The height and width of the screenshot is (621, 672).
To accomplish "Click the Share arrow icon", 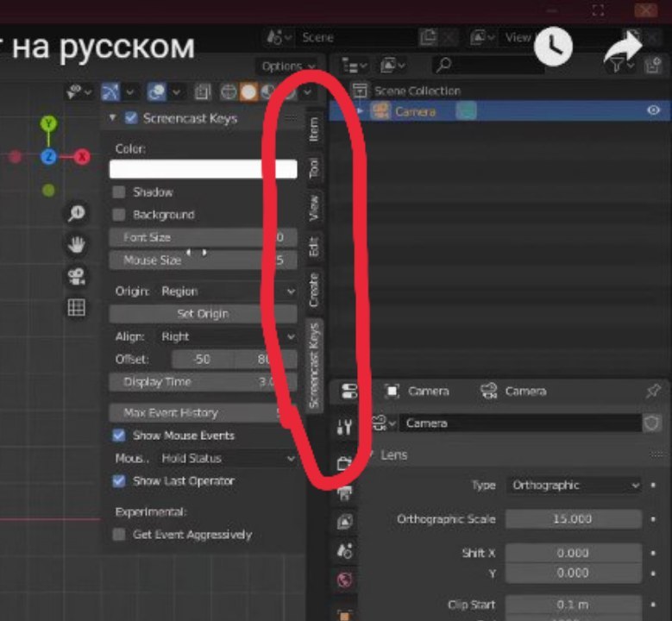I will [x=622, y=49].
